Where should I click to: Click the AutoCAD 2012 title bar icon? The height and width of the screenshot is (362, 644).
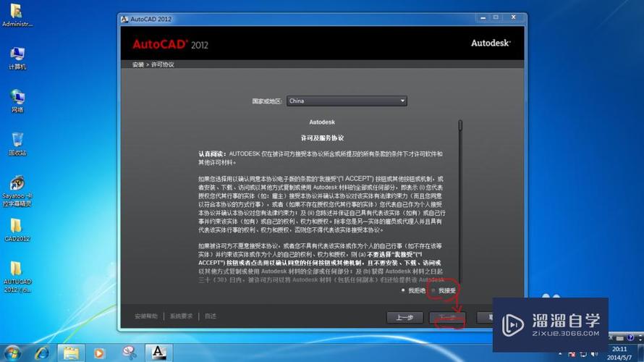point(124,19)
